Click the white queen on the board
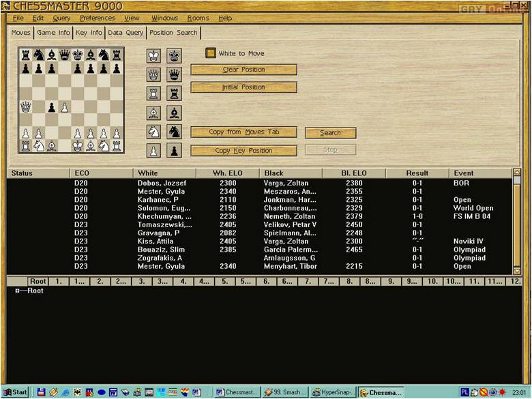This screenshot has width=532, height=399. pos(26,107)
